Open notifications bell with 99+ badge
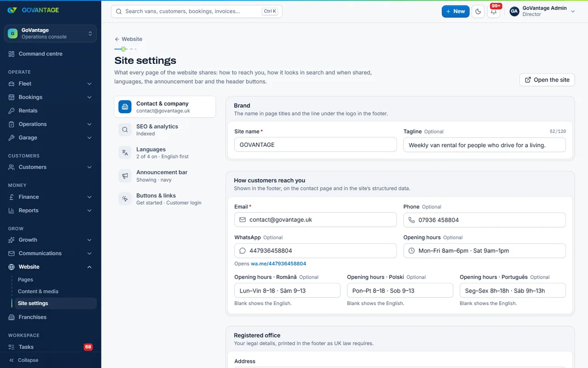Viewport: 588px width, 368px height. pyautogui.click(x=494, y=11)
